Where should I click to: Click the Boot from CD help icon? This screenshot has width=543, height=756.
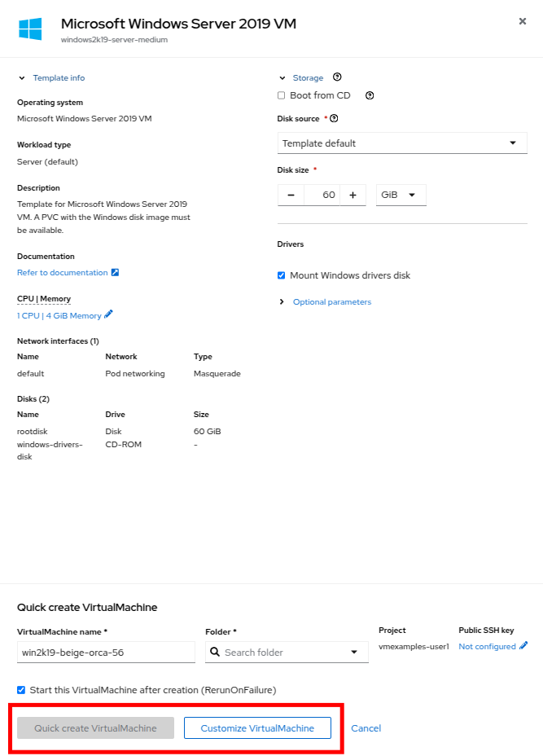coord(370,95)
